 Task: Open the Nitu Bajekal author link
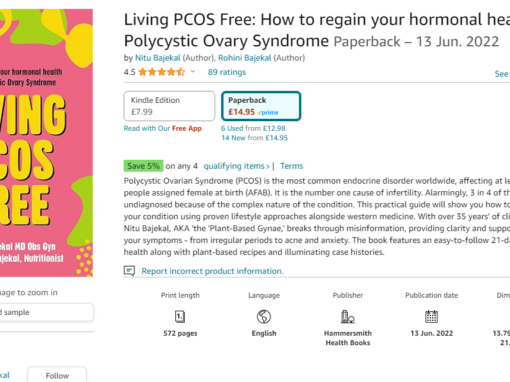[x=158, y=58]
